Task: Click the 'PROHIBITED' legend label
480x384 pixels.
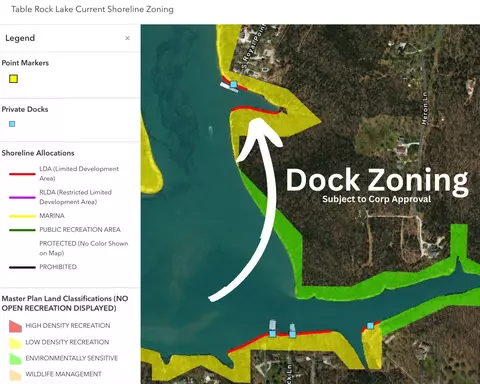Action: 58,267
